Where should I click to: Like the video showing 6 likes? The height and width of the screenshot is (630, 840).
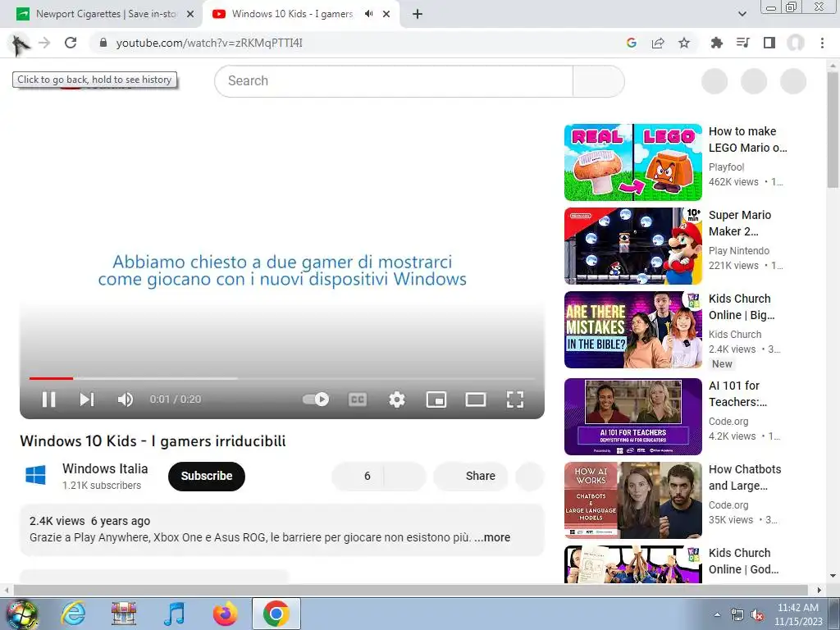pyautogui.click(x=358, y=476)
